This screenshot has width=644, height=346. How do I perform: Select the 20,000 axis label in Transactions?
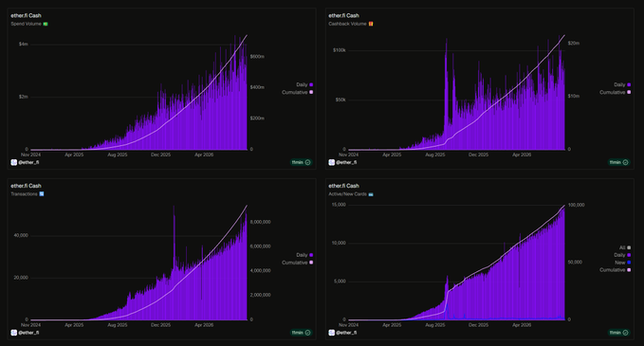pyautogui.click(x=21, y=278)
